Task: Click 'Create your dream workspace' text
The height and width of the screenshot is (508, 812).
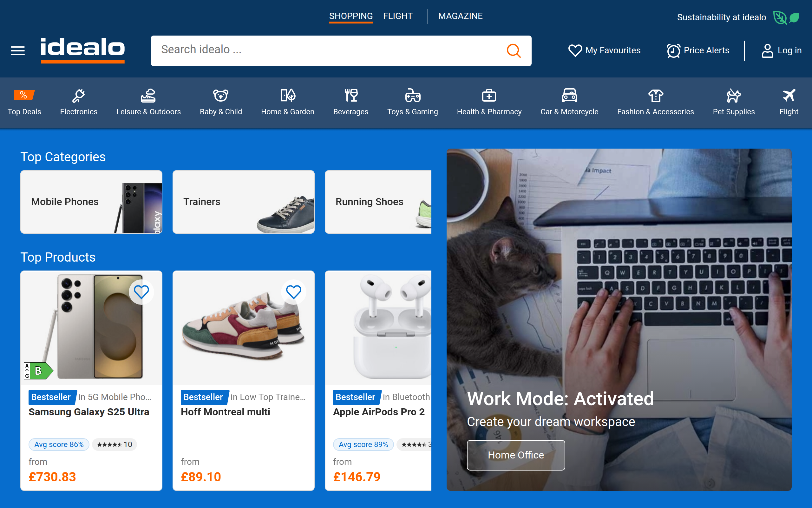Action: [x=551, y=422]
